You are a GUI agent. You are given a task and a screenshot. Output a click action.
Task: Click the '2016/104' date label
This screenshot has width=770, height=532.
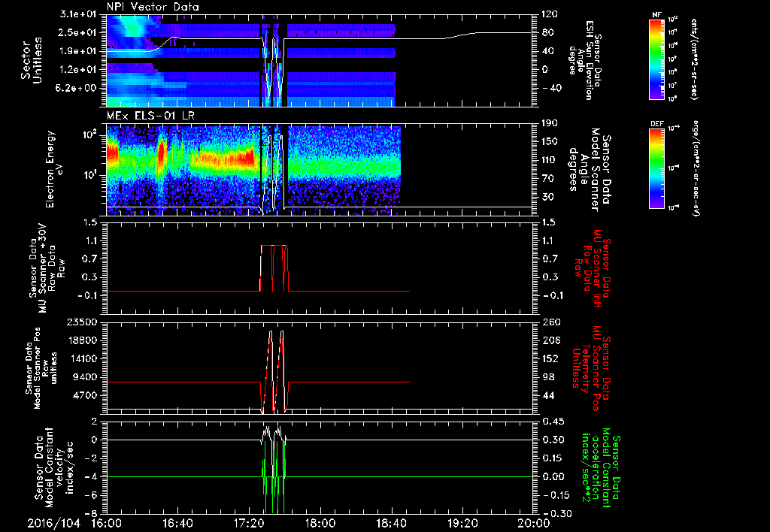53,524
